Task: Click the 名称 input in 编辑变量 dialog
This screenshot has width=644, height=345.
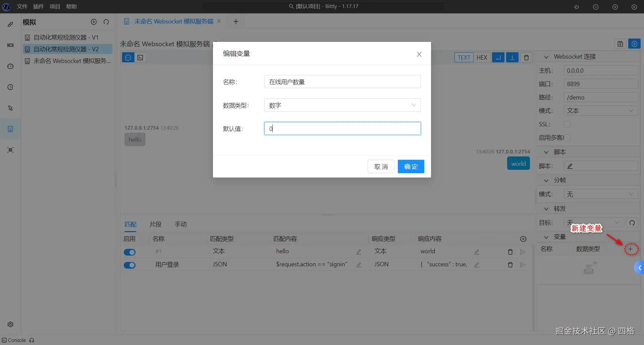Action: coord(342,82)
